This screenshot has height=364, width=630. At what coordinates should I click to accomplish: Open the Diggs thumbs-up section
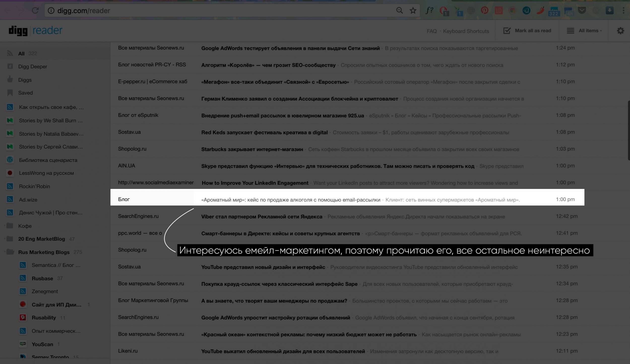click(x=10, y=80)
